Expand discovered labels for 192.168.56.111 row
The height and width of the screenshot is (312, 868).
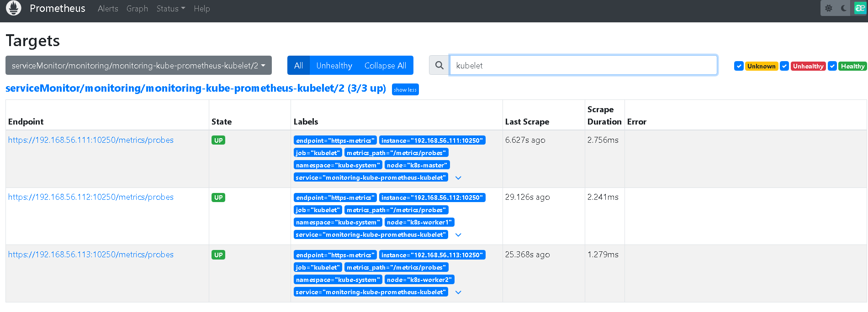458,178
